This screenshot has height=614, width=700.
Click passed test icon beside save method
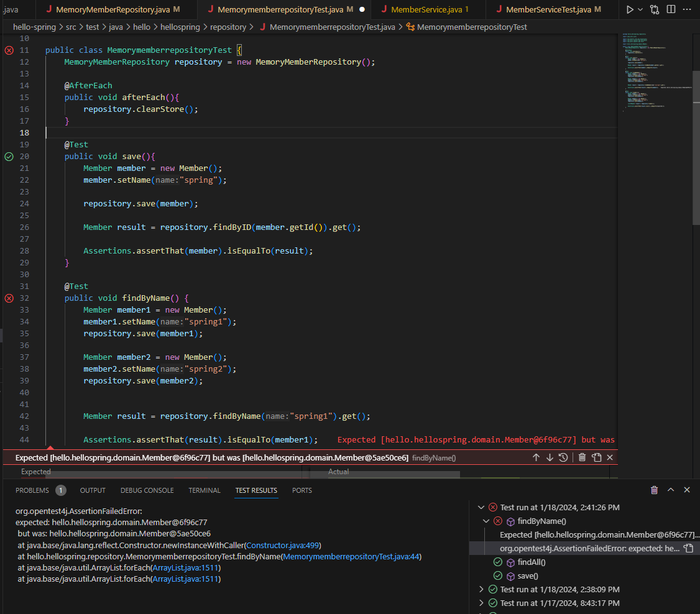(9, 157)
